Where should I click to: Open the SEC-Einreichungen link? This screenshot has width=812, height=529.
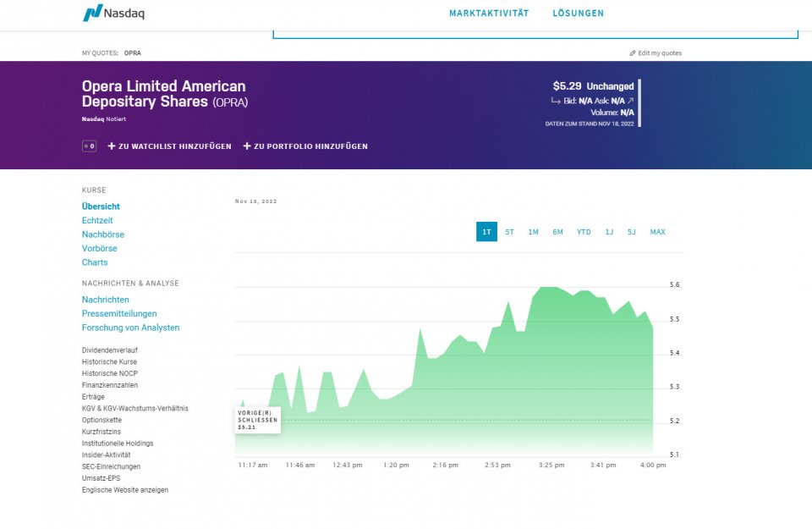point(111,466)
